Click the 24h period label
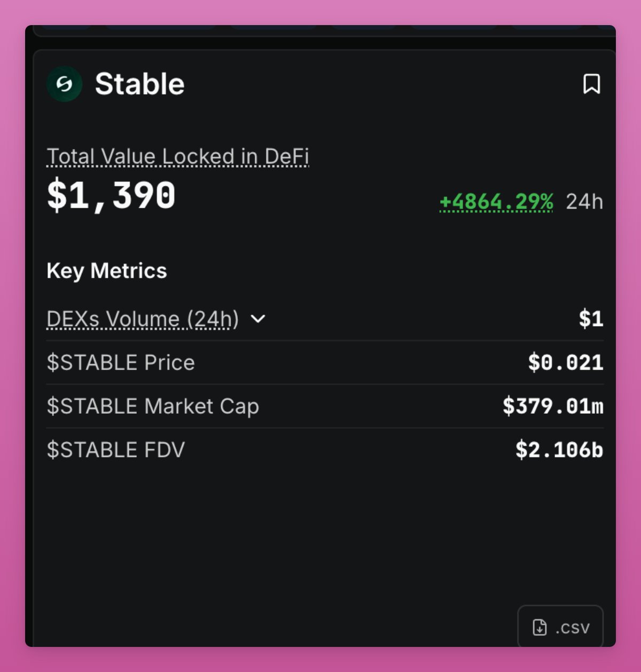Screen dimensions: 641x672 tap(584, 202)
